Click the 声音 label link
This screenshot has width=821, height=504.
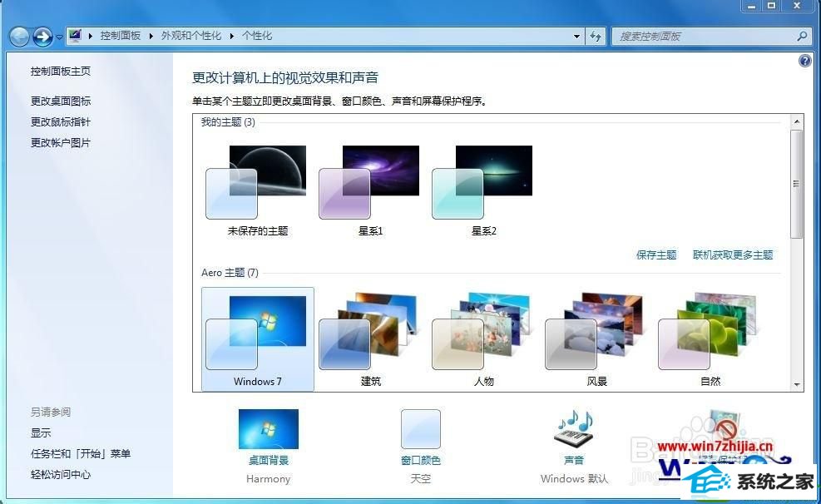point(574,461)
